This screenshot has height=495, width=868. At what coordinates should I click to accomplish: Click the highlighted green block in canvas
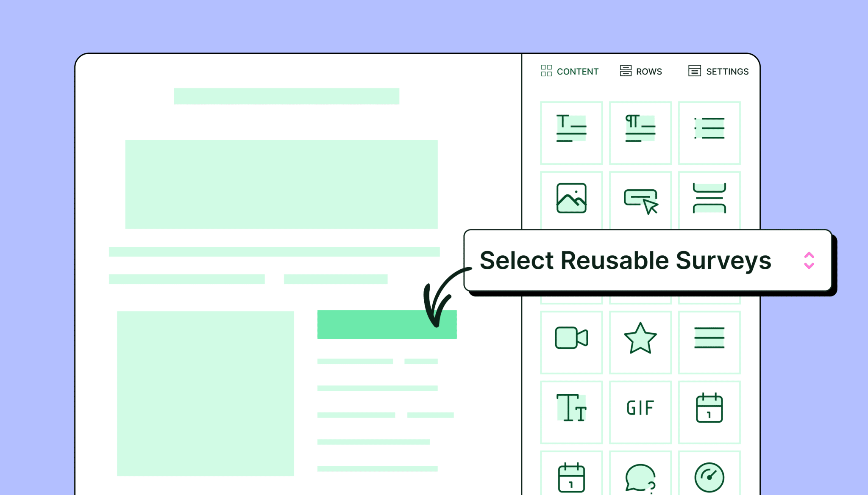(x=387, y=324)
